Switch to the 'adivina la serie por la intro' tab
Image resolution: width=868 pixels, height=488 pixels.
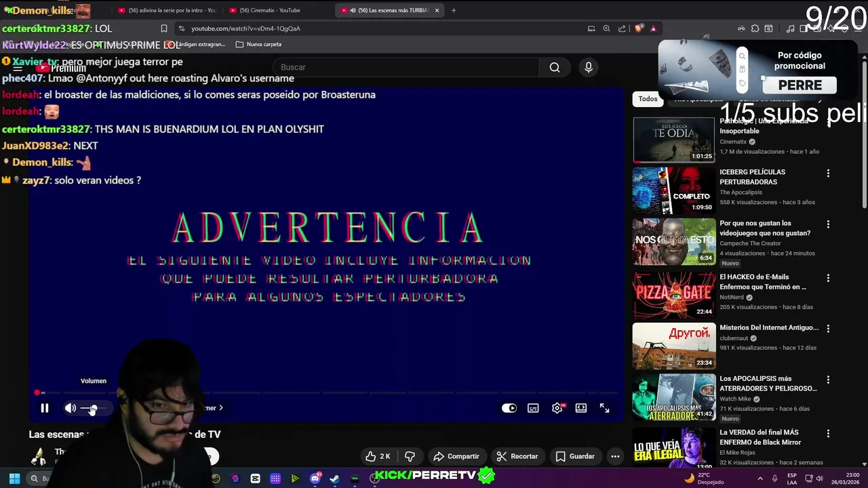coord(167,10)
